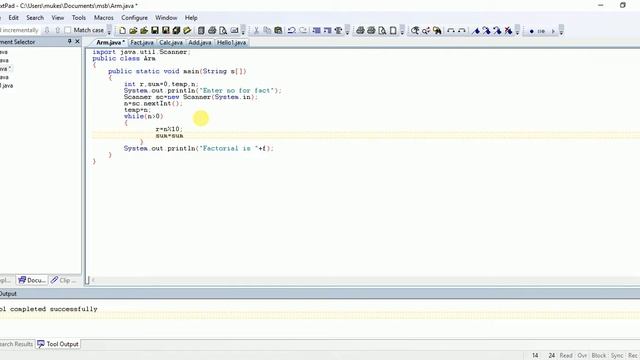Cut selection with the scissors icon
The height and width of the screenshot is (360, 640).
coord(256,31)
